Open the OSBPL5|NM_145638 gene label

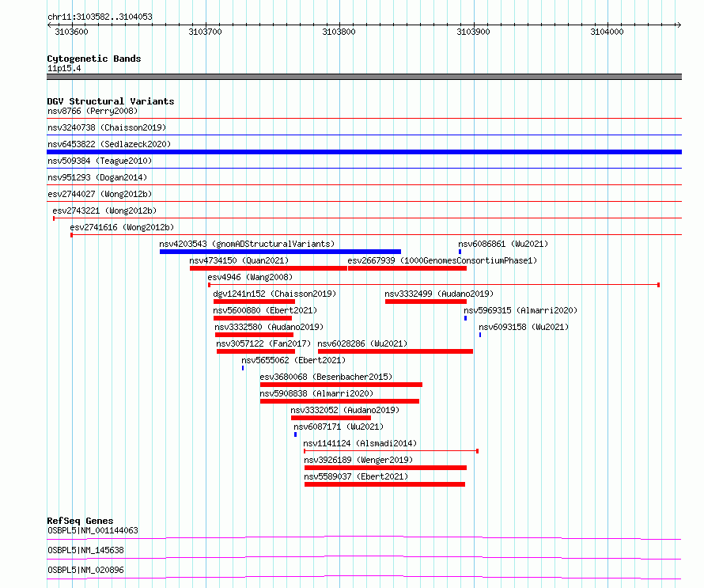click(x=85, y=550)
